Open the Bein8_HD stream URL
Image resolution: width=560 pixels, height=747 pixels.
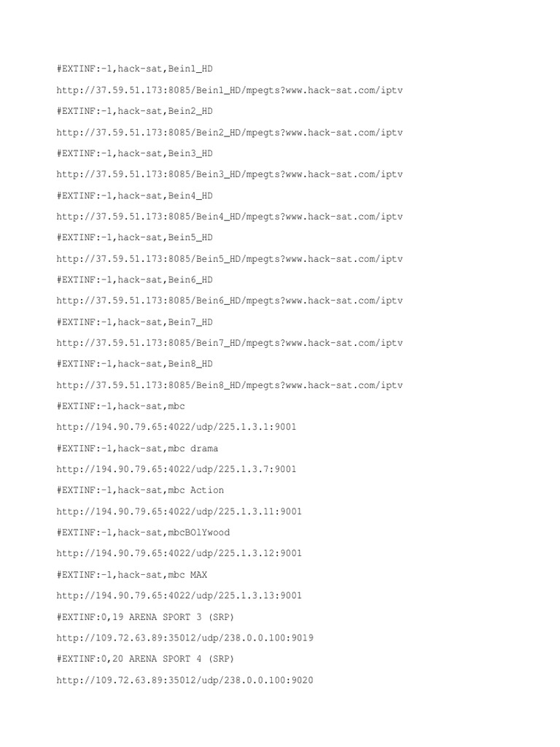click(230, 385)
